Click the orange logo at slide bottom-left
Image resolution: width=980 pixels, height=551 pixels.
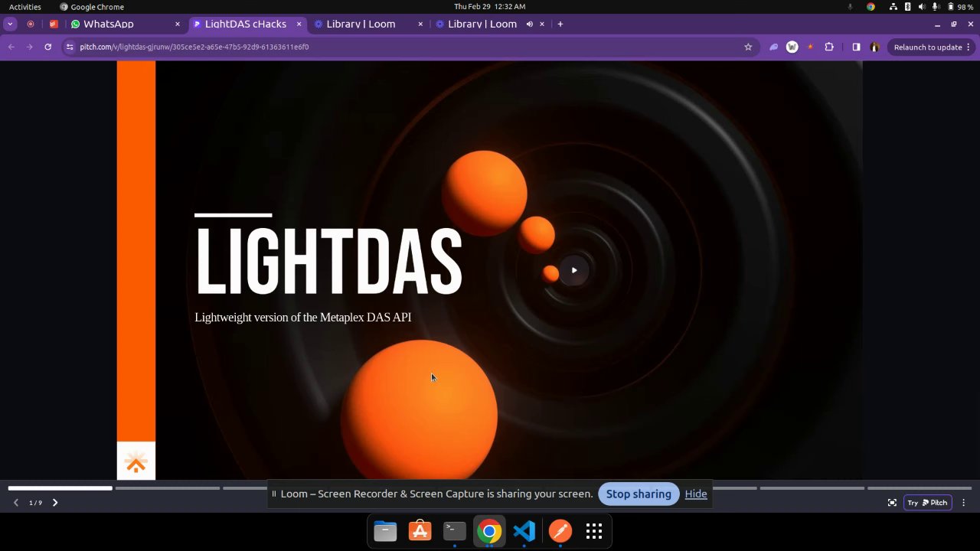pos(136,461)
